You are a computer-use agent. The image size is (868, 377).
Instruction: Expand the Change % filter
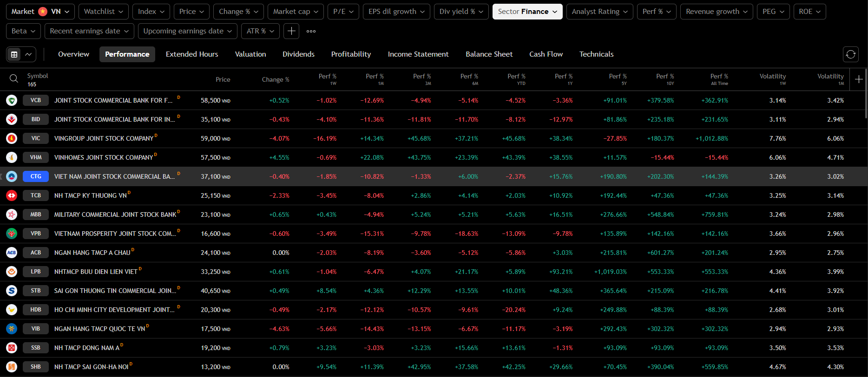click(x=238, y=12)
